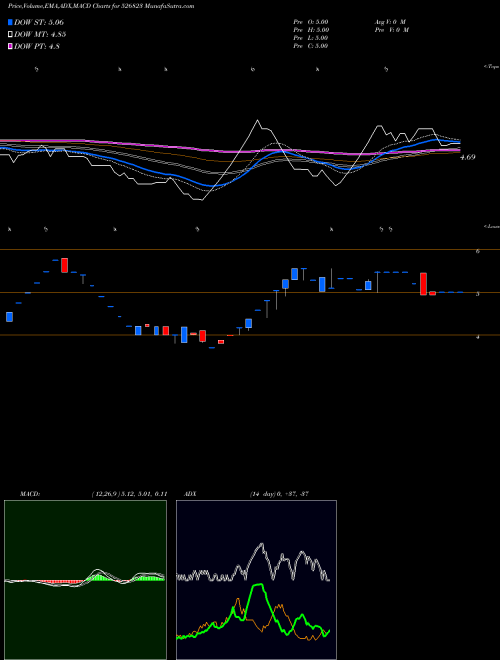Click the white DOW MT legend swatch
Image resolution: width=500 pixels, height=660 pixels.
pos(11,35)
